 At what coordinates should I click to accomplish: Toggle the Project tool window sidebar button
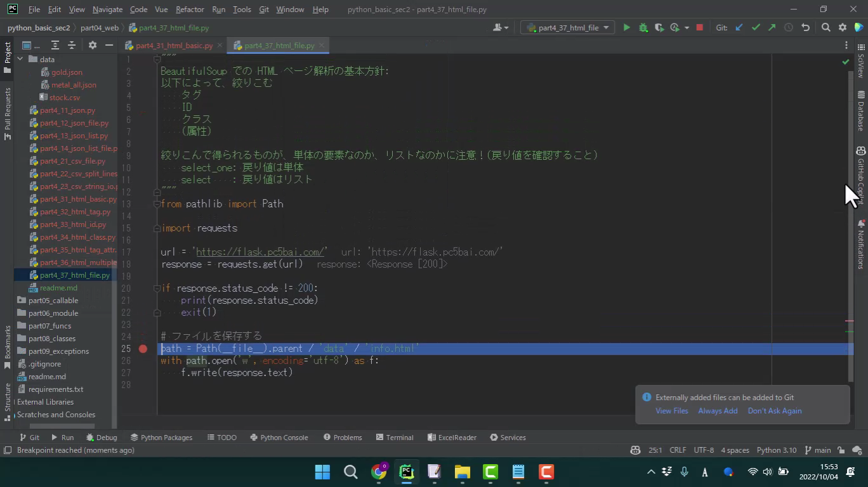[8, 57]
